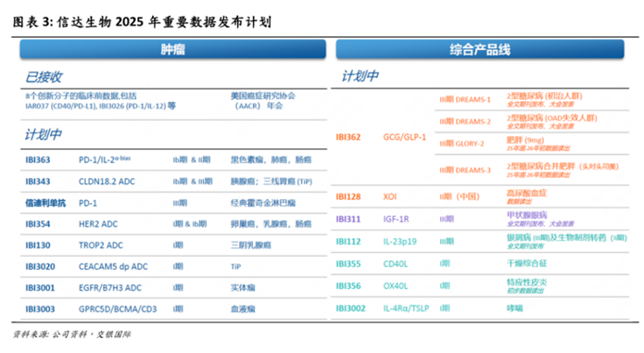Click the 综合产品线 blue header banner

pyautogui.click(x=480, y=49)
